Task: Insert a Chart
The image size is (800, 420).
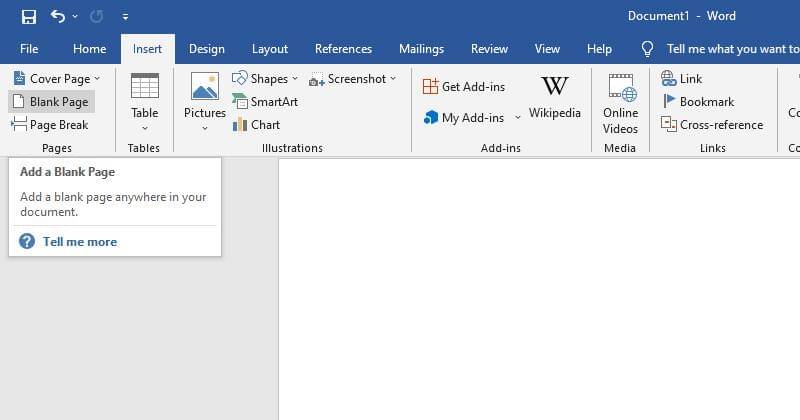Action: point(257,125)
